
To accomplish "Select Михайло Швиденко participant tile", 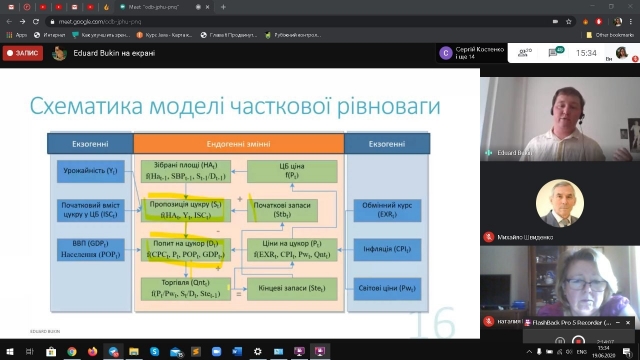I will 560,203.
